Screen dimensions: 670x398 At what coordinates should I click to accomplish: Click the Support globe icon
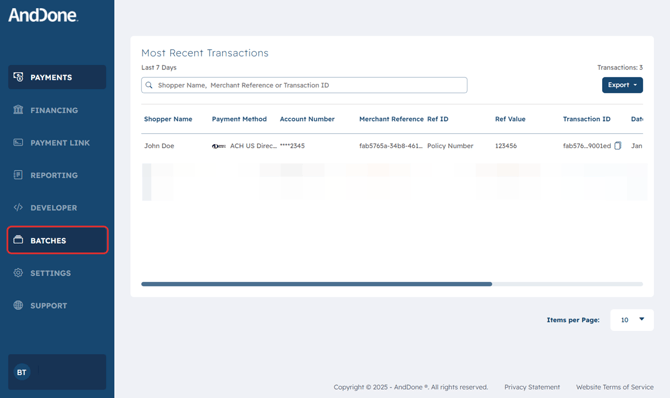pyautogui.click(x=18, y=305)
